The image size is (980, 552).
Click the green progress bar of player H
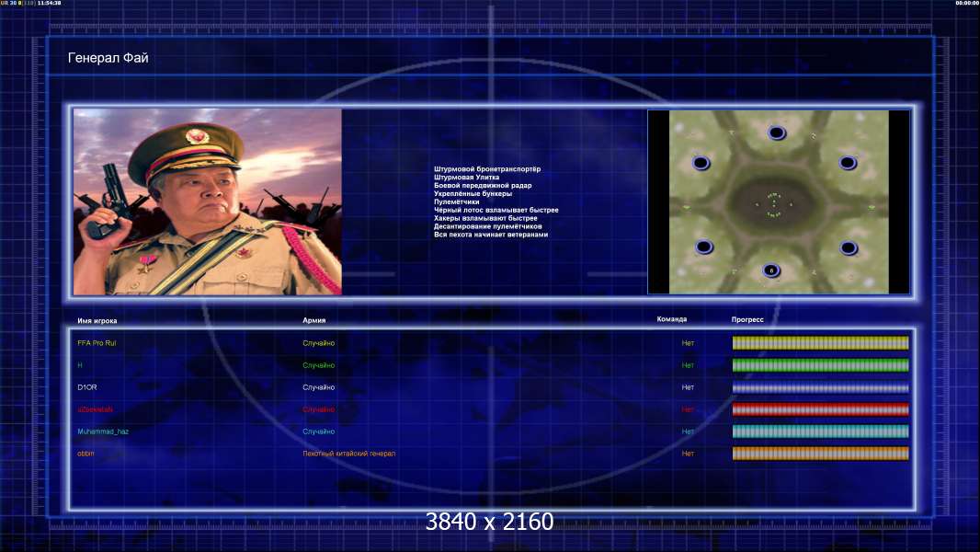tap(820, 365)
